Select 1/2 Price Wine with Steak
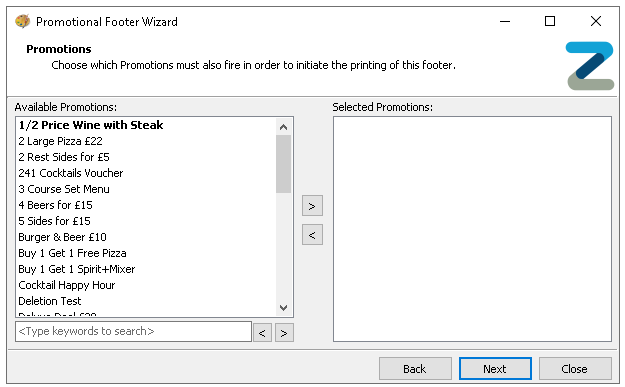625x387 pixels. coord(90,125)
